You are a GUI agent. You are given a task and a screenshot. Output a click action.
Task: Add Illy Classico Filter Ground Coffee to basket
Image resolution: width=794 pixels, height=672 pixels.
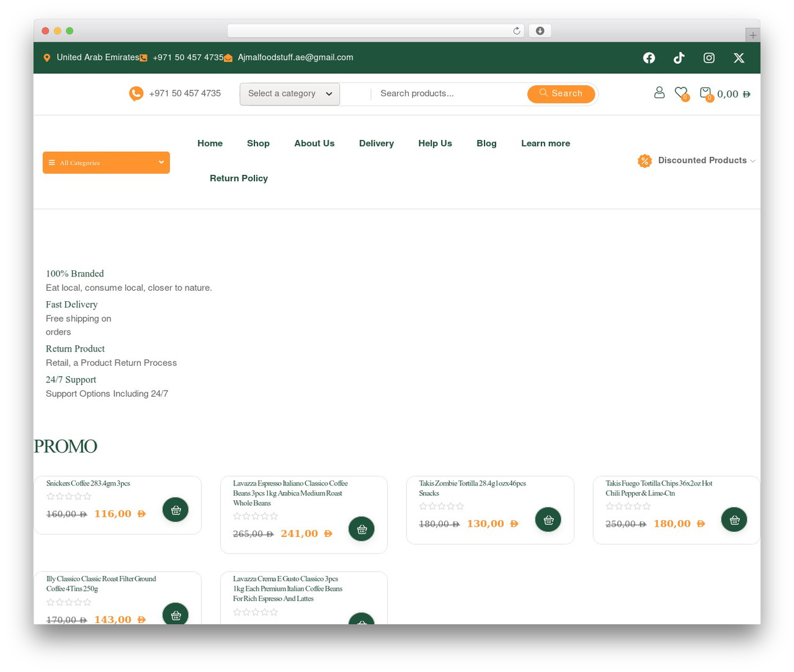point(176,614)
